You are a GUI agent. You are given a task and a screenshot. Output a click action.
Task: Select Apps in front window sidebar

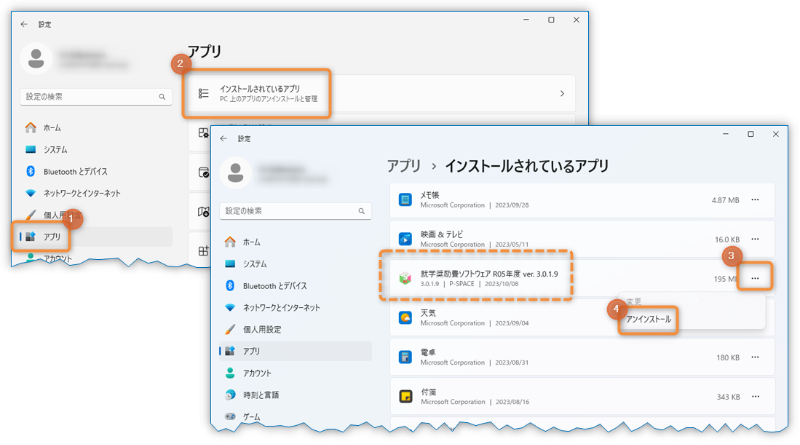click(295, 351)
